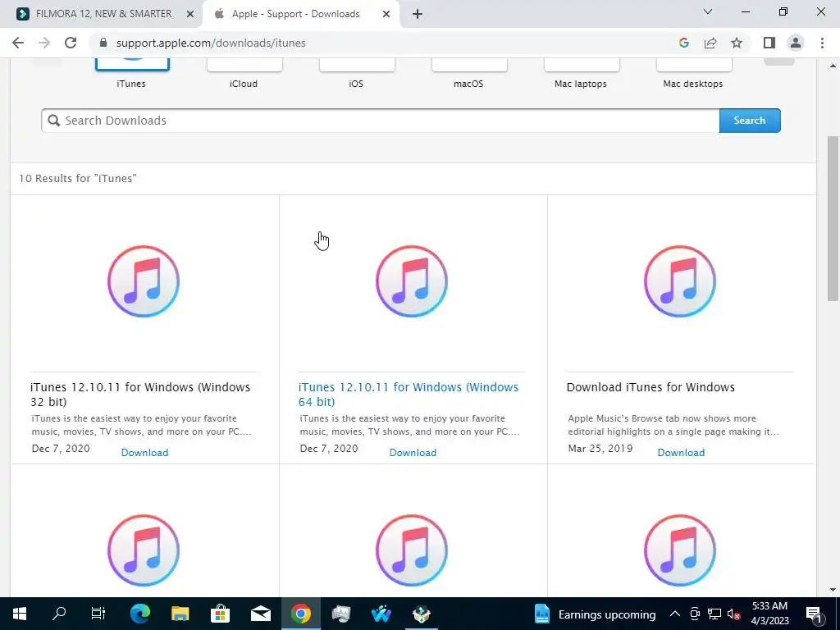Click the "Dec 7, 2020" date on 32 bit card

click(61, 449)
